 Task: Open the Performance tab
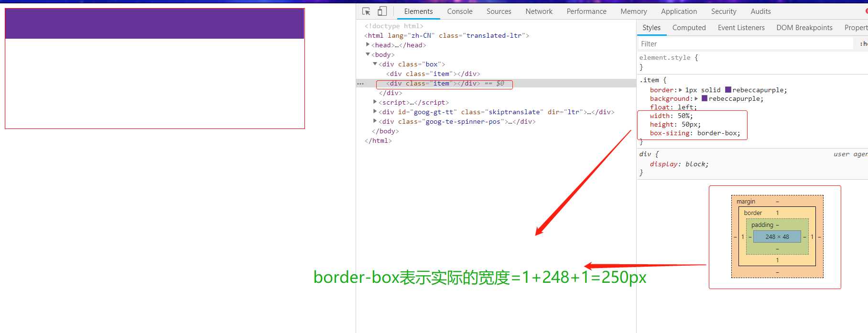586,11
